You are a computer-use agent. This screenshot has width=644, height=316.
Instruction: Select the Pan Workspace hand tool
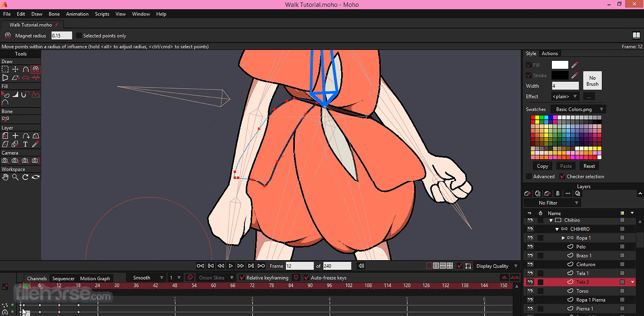coord(5,177)
